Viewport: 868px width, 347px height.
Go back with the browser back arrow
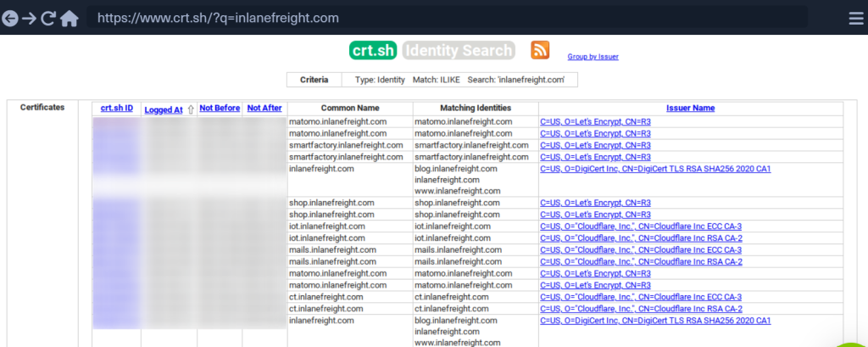[x=10, y=19]
